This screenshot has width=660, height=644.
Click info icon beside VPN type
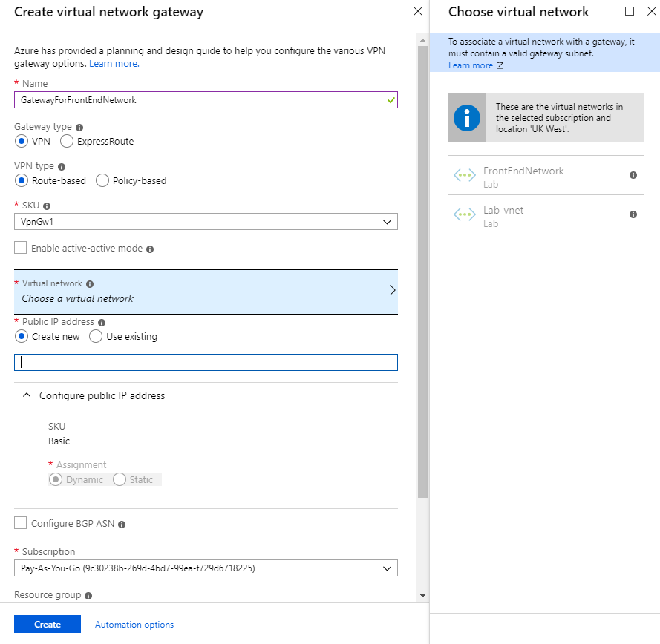pyautogui.click(x=62, y=167)
